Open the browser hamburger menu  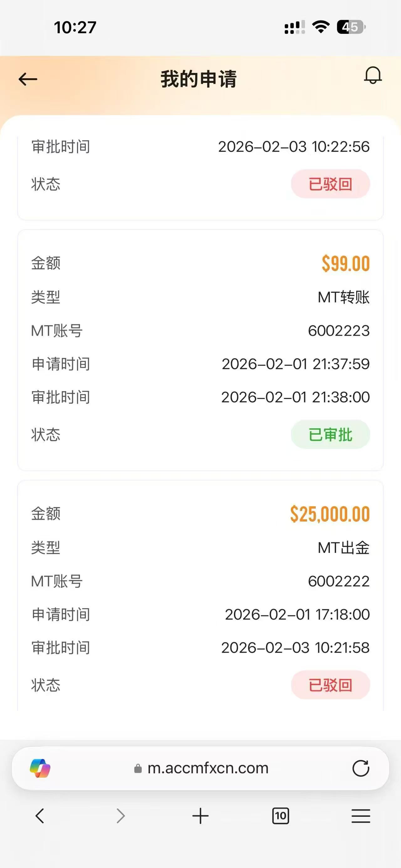click(x=361, y=816)
